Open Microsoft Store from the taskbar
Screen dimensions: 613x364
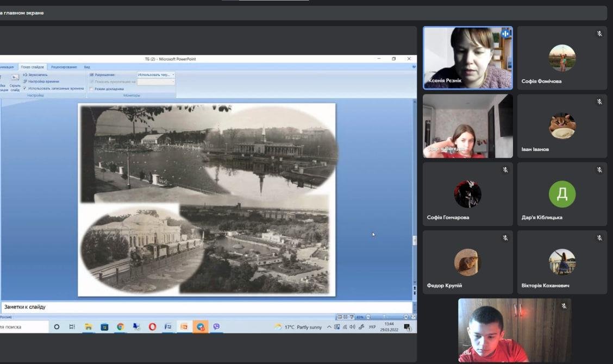(104, 327)
